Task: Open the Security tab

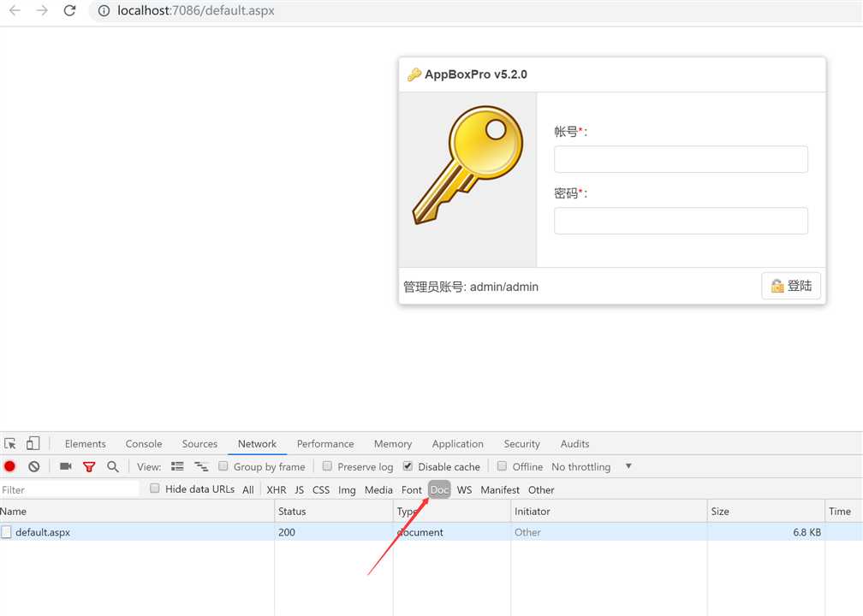Action: pyautogui.click(x=521, y=444)
